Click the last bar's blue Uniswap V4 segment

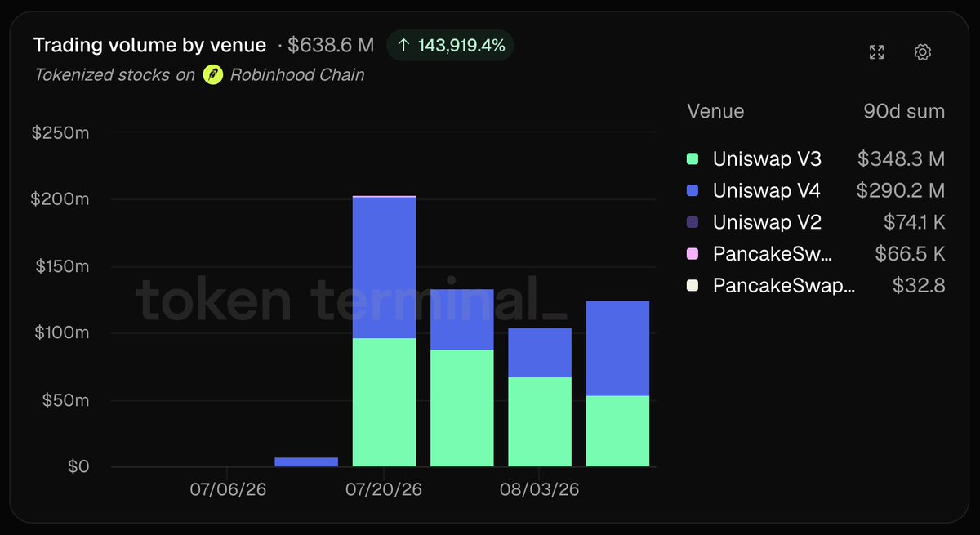(x=617, y=349)
